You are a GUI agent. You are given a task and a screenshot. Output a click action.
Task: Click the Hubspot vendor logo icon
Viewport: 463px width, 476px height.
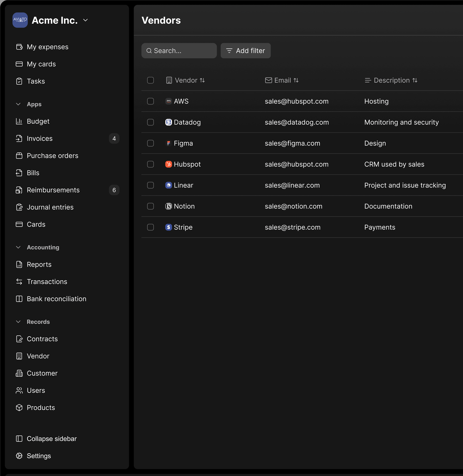(169, 164)
